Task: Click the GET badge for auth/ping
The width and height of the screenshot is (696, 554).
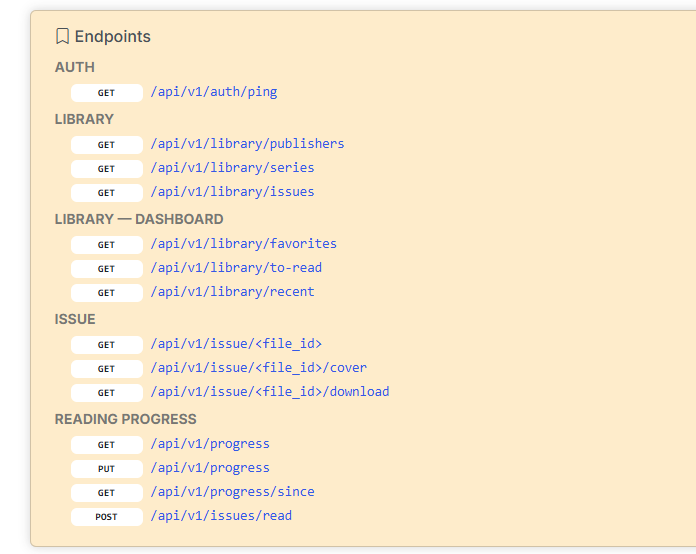Action: pos(107,93)
